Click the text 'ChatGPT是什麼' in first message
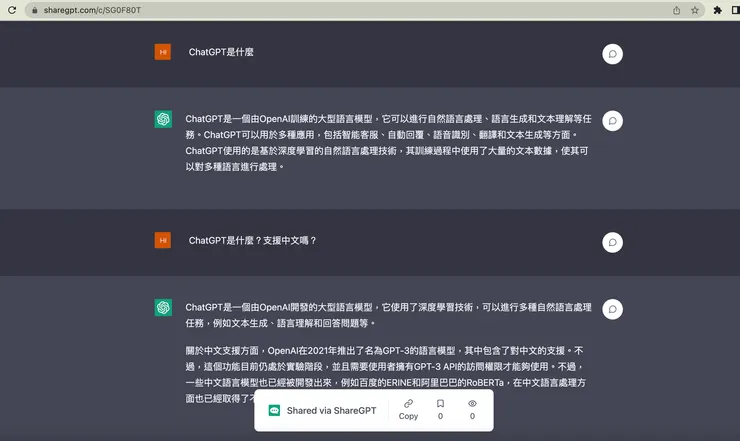The image size is (740, 441). click(x=221, y=52)
